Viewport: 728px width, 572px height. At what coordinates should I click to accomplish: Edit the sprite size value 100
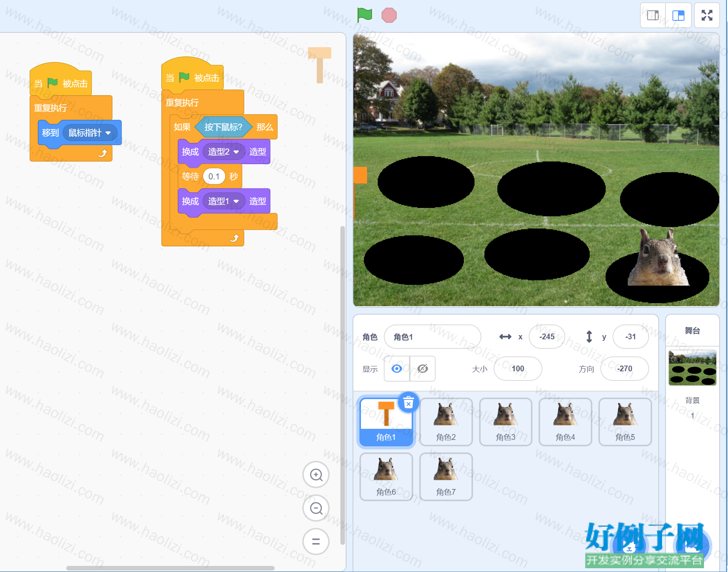pyautogui.click(x=518, y=369)
